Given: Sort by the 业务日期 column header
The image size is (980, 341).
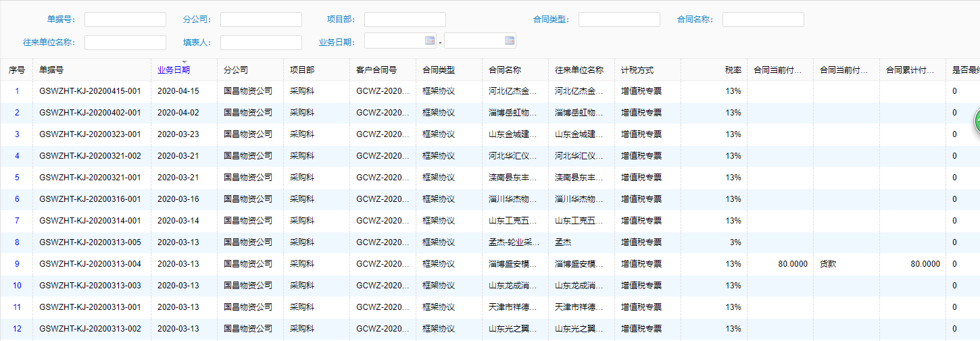Looking at the screenshot, I should coord(174,70).
